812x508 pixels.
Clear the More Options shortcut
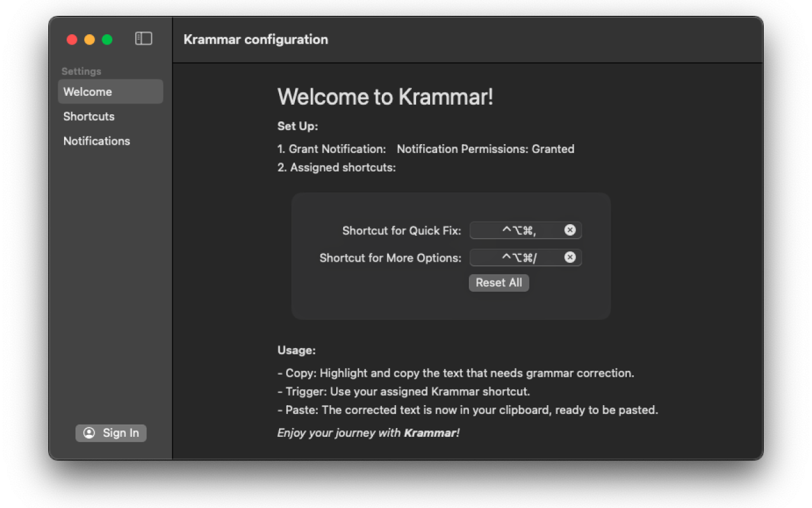point(570,257)
